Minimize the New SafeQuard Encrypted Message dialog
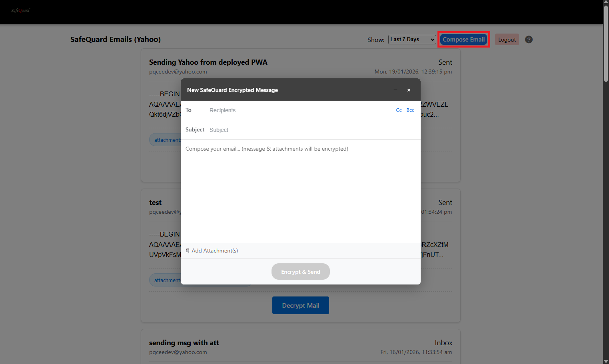Screen dimensions: 609x364 (x=395, y=90)
